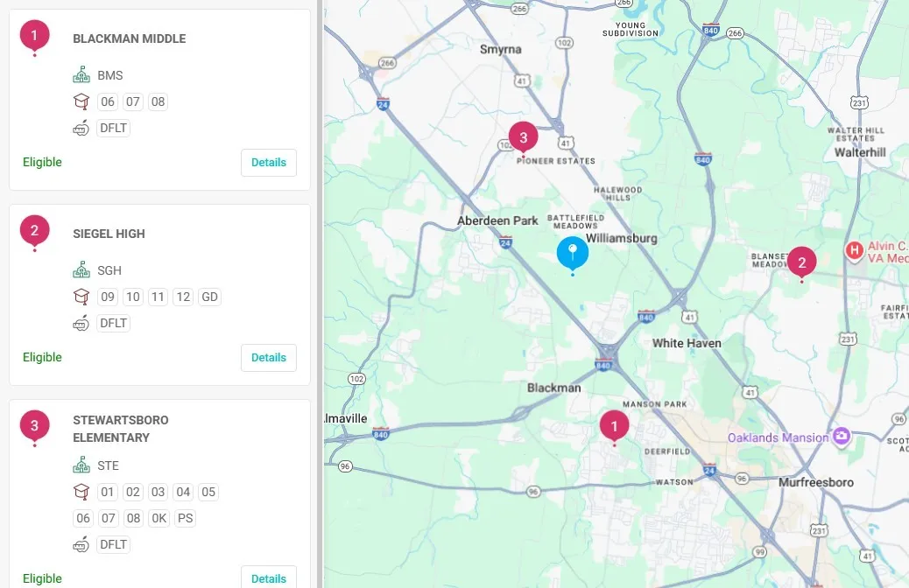This screenshot has height=588, width=909.
Task: Click map marker 1 near Manson Park
Action: [x=614, y=426]
